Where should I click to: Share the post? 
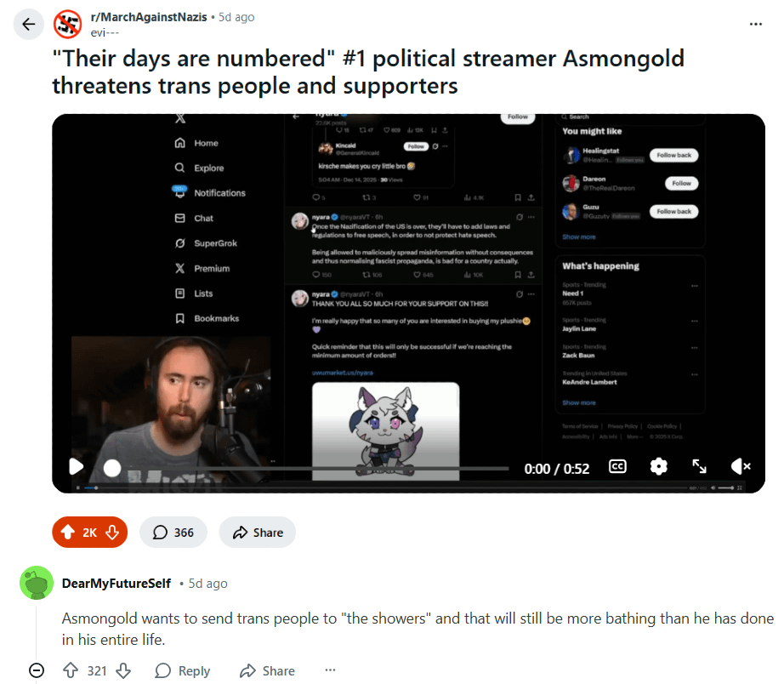click(258, 533)
